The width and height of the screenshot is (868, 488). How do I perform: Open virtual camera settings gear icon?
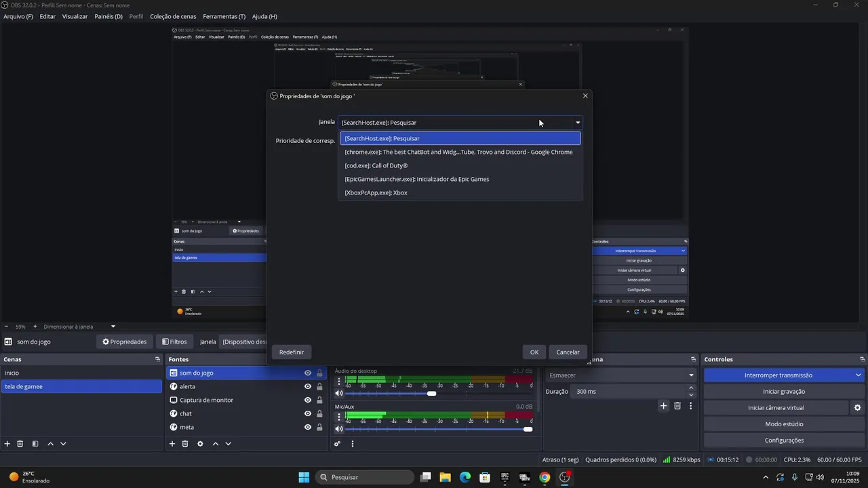[857, 408]
